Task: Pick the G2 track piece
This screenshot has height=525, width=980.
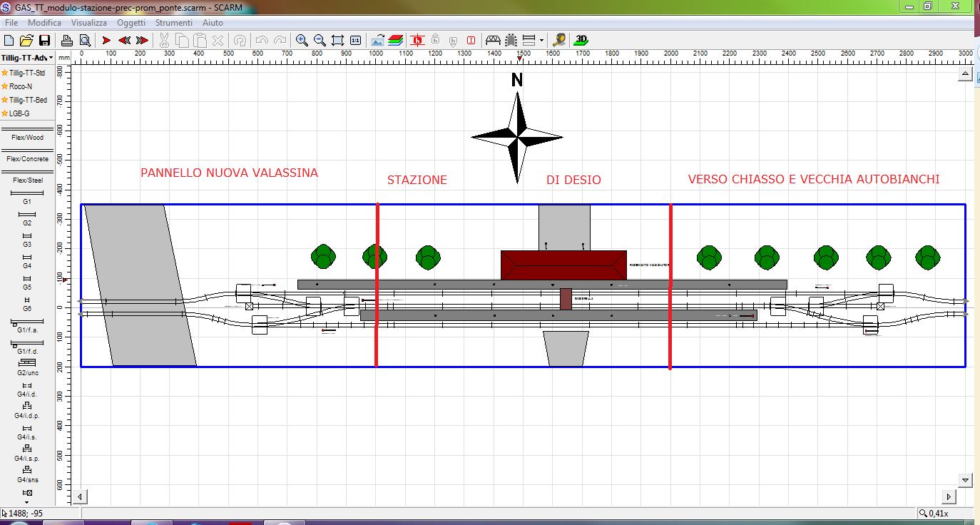Action: click(27, 218)
